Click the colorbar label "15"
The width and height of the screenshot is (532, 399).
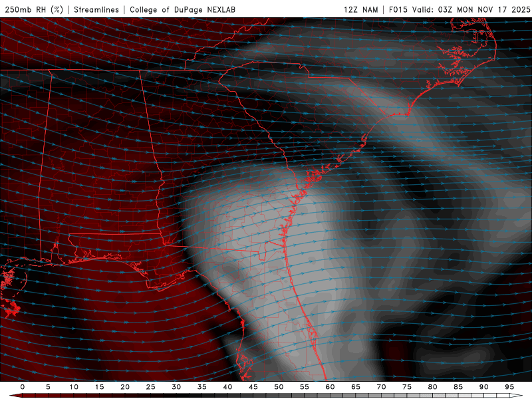[99, 387]
